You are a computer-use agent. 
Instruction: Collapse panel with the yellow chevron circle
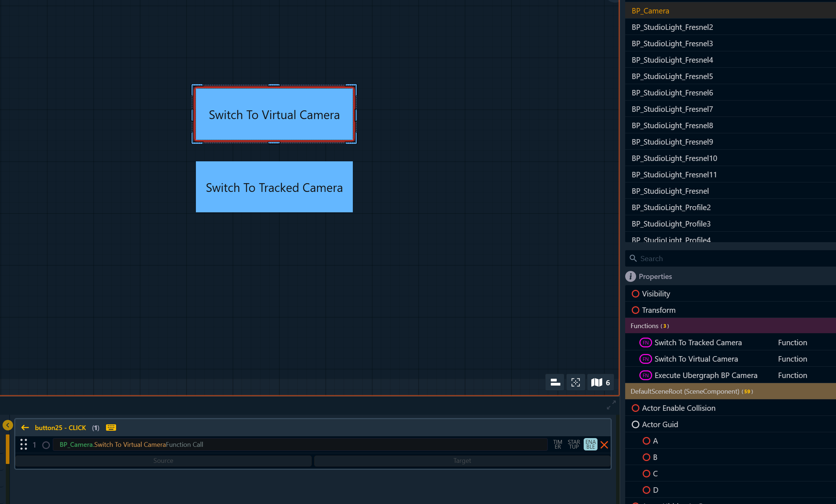(8, 425)
